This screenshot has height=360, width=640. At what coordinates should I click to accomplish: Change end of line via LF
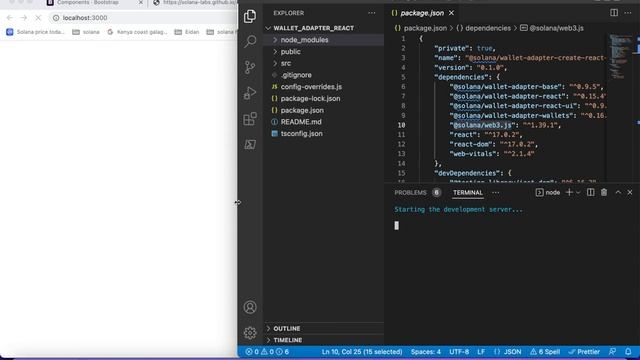point(481,352)
